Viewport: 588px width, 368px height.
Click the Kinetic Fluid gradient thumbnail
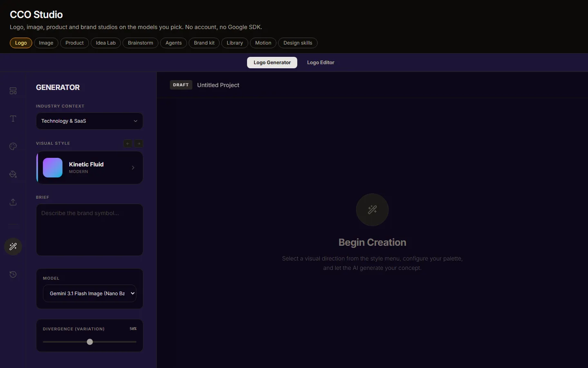tap(53, 168)
